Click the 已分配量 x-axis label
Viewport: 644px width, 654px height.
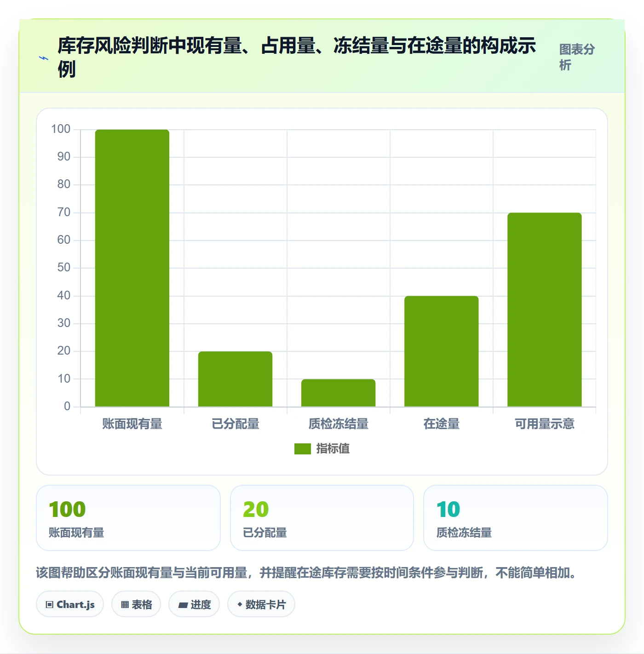coord(235,424)
